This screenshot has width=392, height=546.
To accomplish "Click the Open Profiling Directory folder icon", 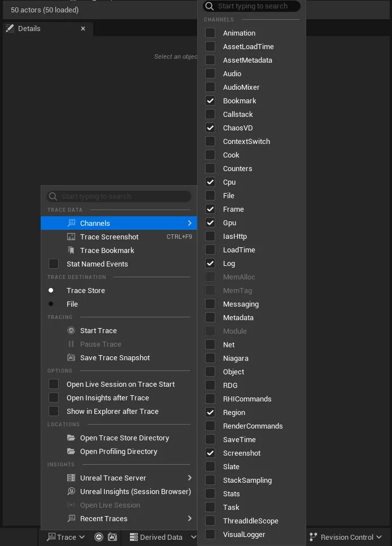I will pyautogui.click(x=71, y=451).
